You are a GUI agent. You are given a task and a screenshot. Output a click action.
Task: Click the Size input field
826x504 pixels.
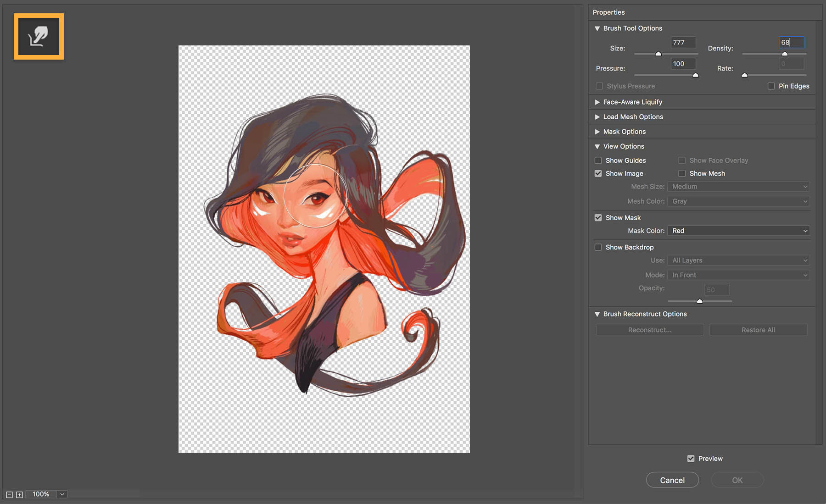683,42
